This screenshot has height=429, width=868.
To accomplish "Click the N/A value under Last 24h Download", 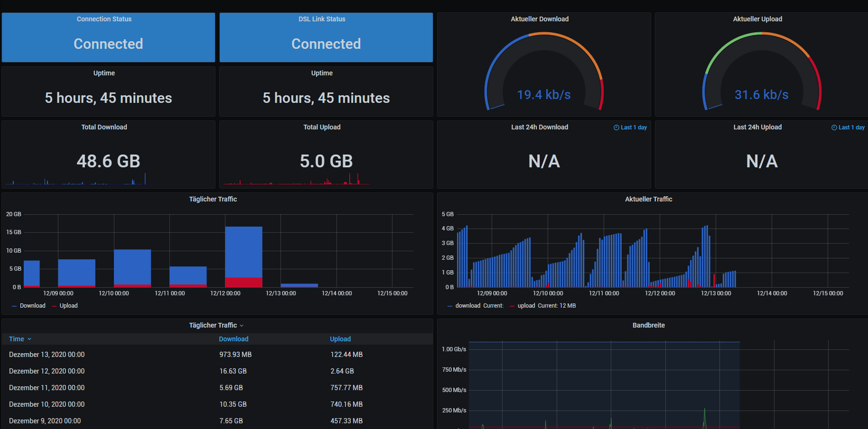I will [544, 161].
